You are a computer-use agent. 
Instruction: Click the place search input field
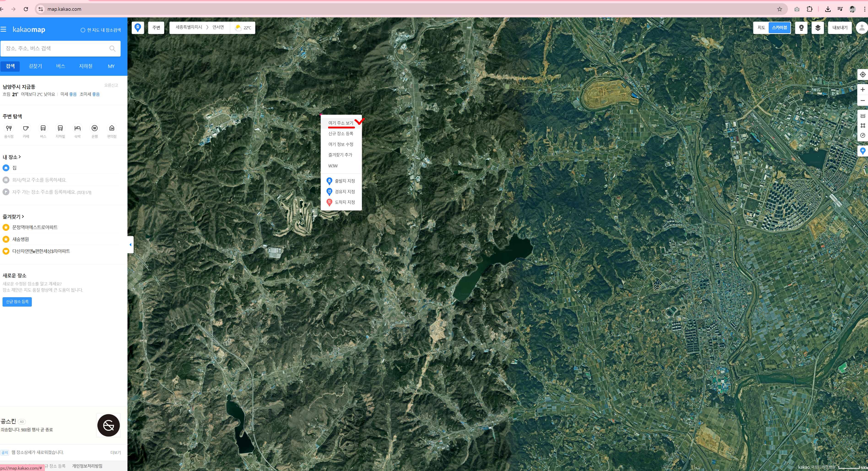click(56, 49)
